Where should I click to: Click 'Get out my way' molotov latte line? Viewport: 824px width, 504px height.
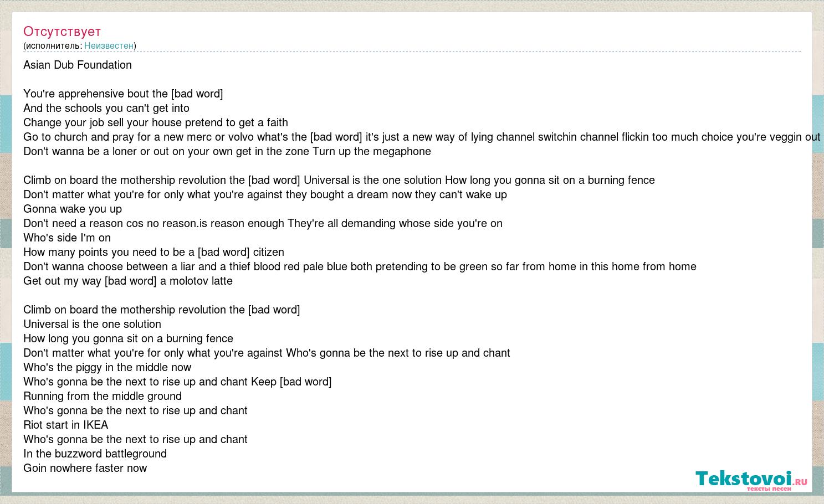click(x=128, y=281)
